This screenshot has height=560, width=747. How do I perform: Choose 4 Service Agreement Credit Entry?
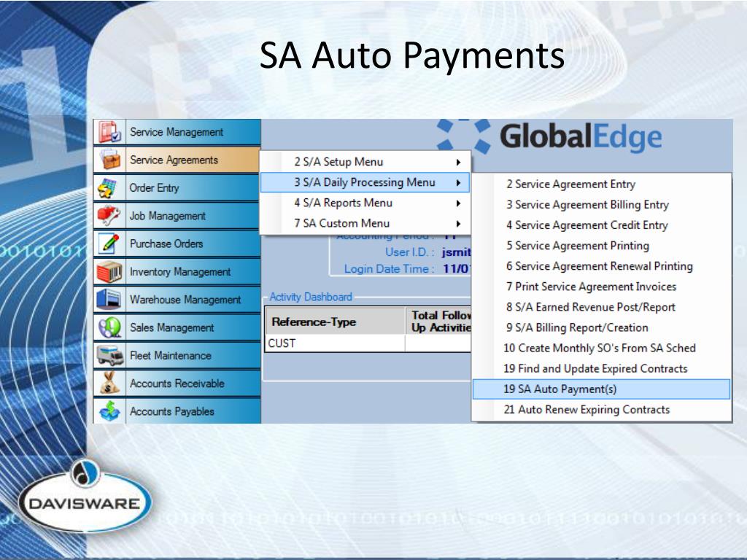click(601, 225)
